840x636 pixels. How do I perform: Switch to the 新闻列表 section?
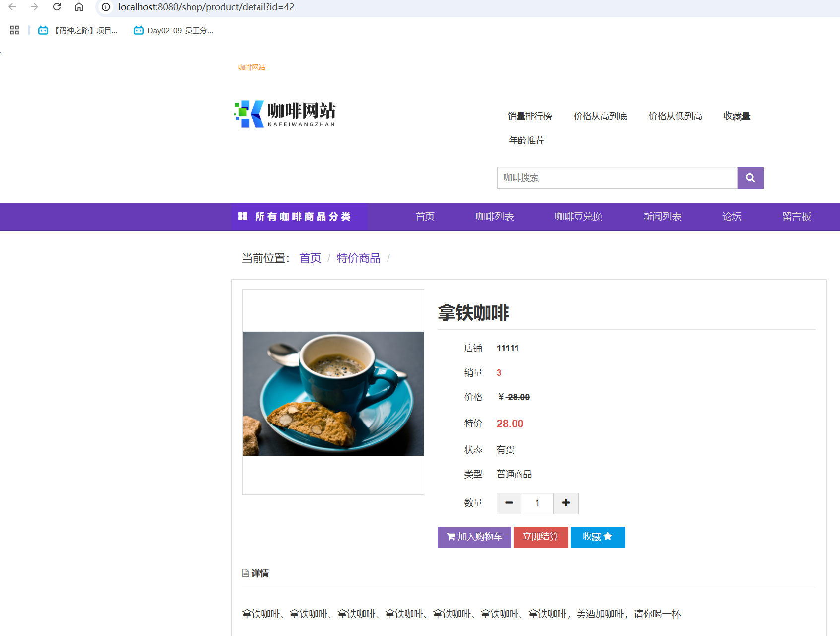click(x=662, y=216)
